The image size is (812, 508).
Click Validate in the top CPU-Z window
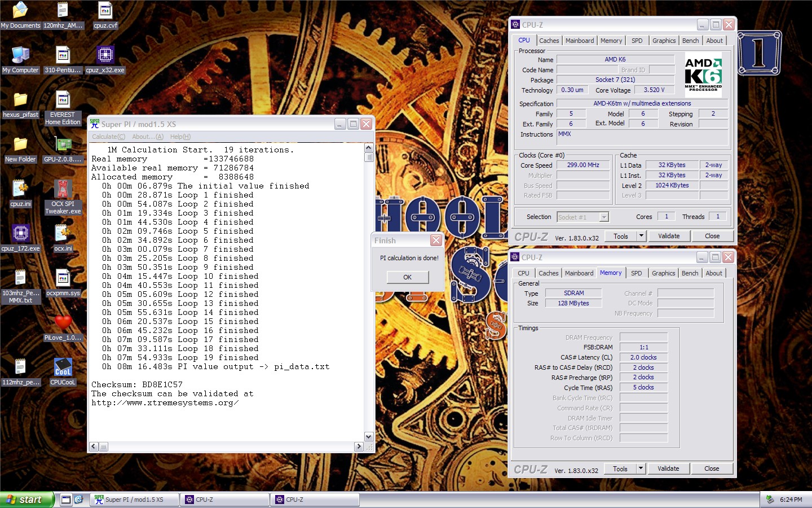click(669, 237)
